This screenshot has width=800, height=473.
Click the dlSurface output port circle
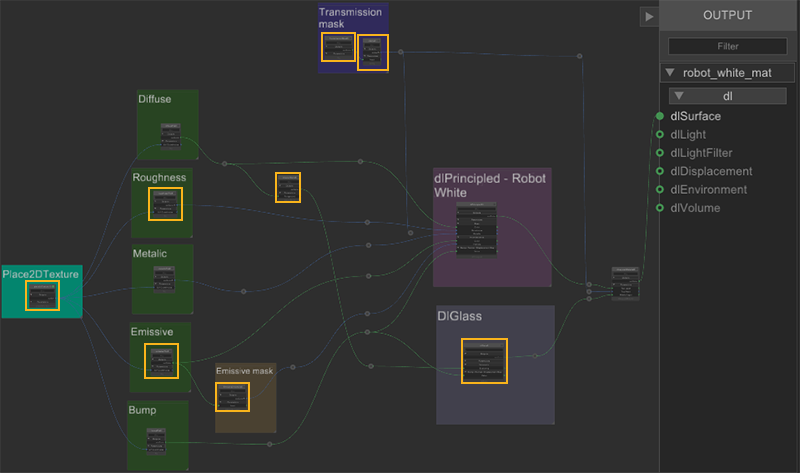click(660, 116)
